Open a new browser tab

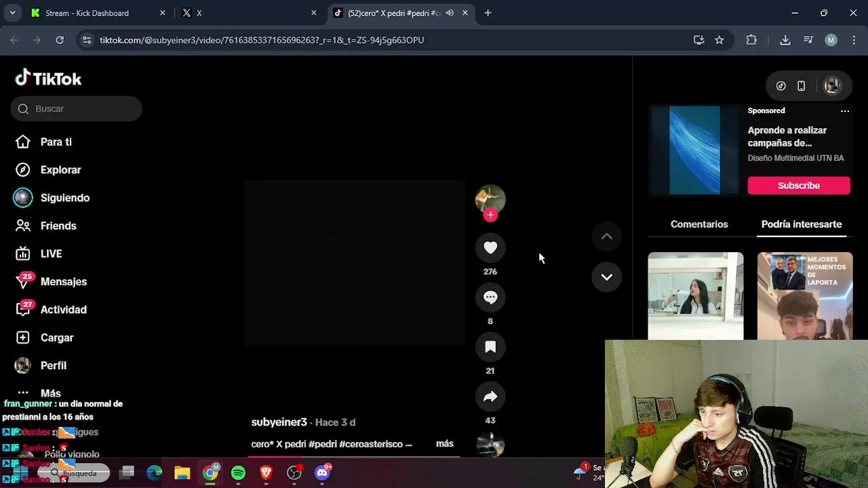click(x=488, y=13)
